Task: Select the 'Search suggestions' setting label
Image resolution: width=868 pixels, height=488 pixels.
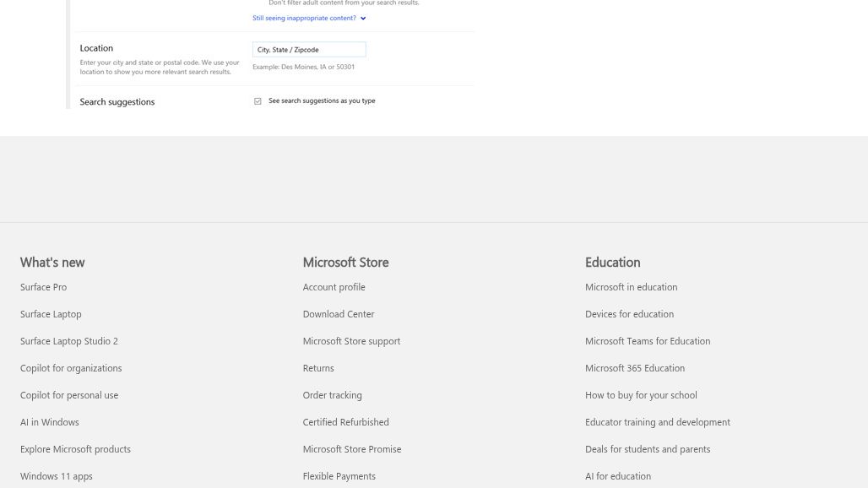Action: click(x=117, y=102)
